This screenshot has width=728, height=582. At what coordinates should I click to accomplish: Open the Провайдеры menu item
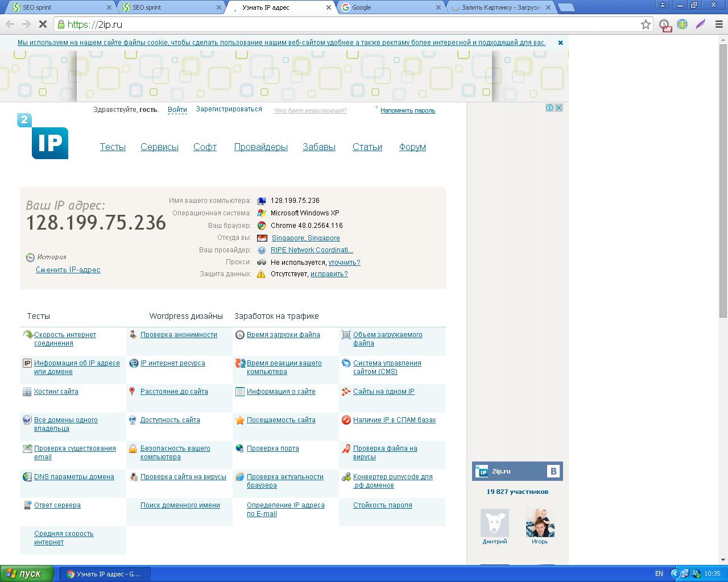click(x=261, y=147)
